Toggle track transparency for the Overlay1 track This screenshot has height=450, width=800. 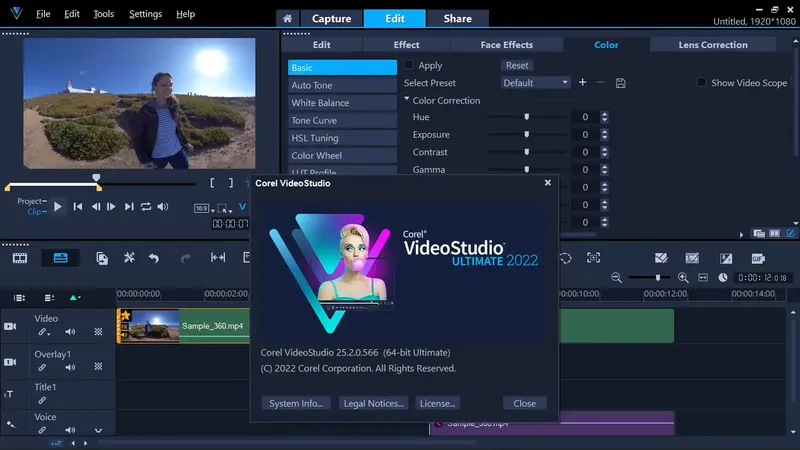click(98, 367)
